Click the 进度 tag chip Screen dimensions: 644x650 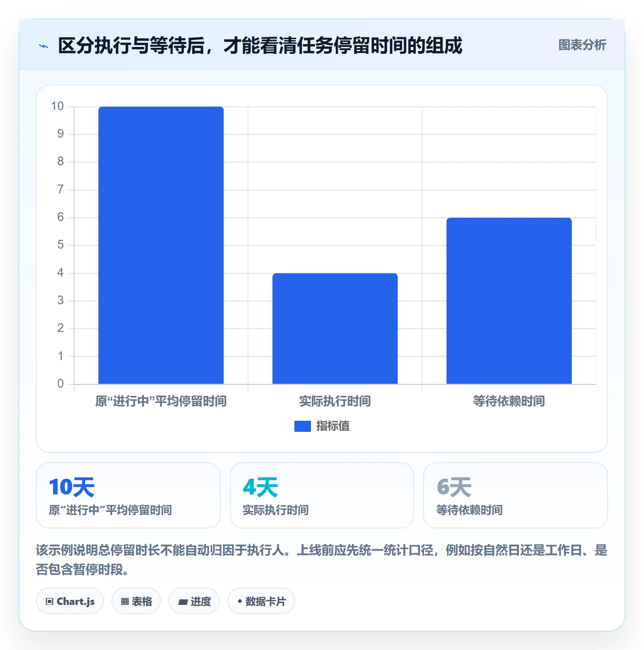(194, 601)
